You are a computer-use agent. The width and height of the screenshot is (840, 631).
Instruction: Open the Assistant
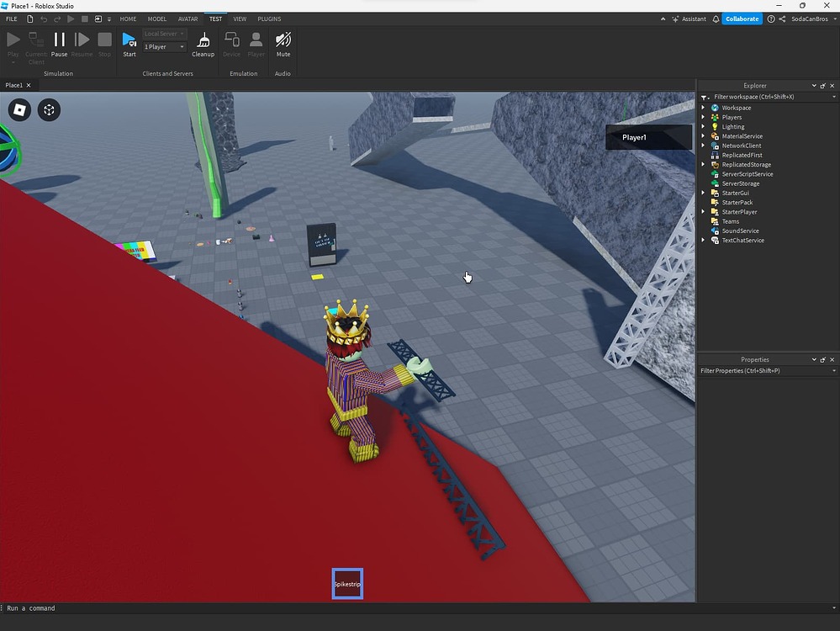pos(689,18)
